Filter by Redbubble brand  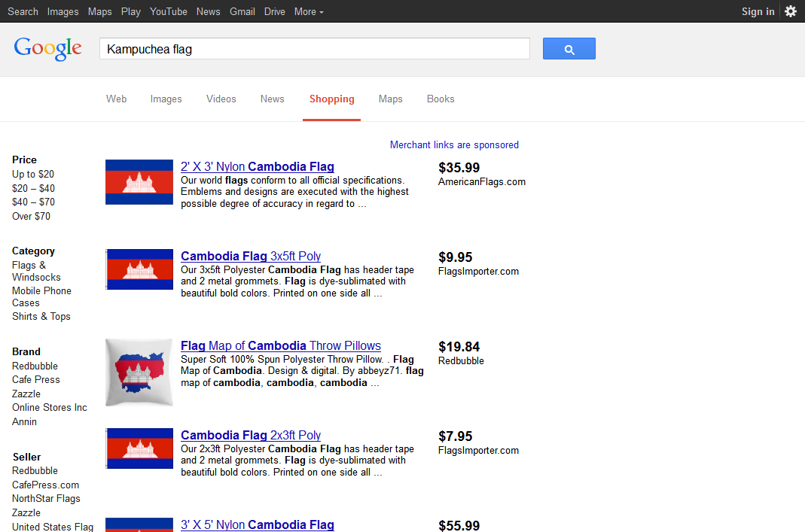click(x=35, y=366)
